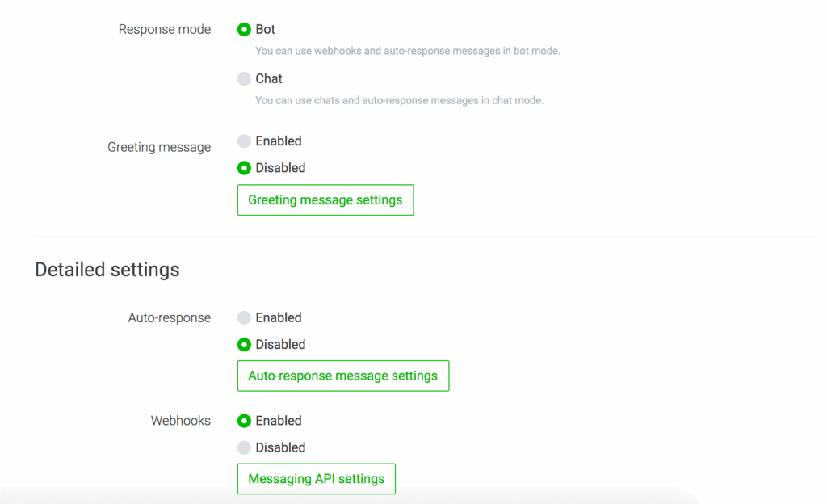Select the Bot response mode
Screen dimensions: 827x504
pos(243,29)
